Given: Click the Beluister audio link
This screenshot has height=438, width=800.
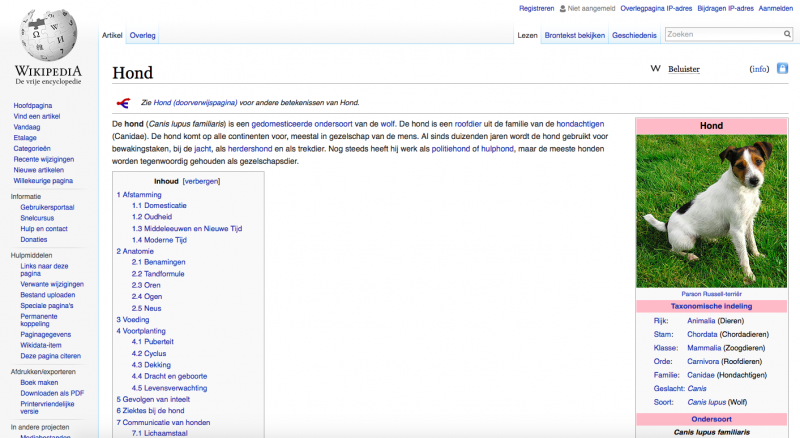Looking at the screenshot, I should tap(684, 69).
